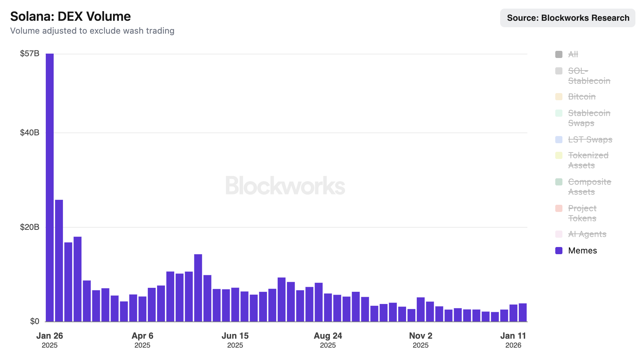Select the last bar near Jan 11 2026

click(x=523, y=313)
